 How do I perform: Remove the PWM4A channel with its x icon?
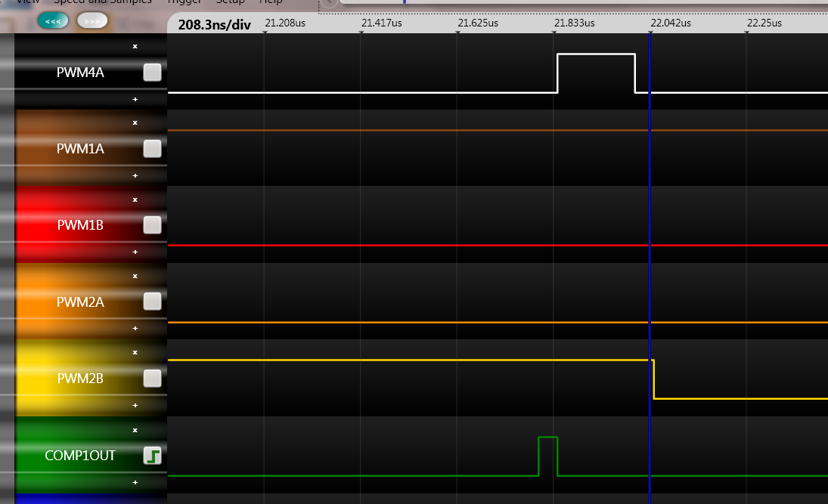[135, 46]
